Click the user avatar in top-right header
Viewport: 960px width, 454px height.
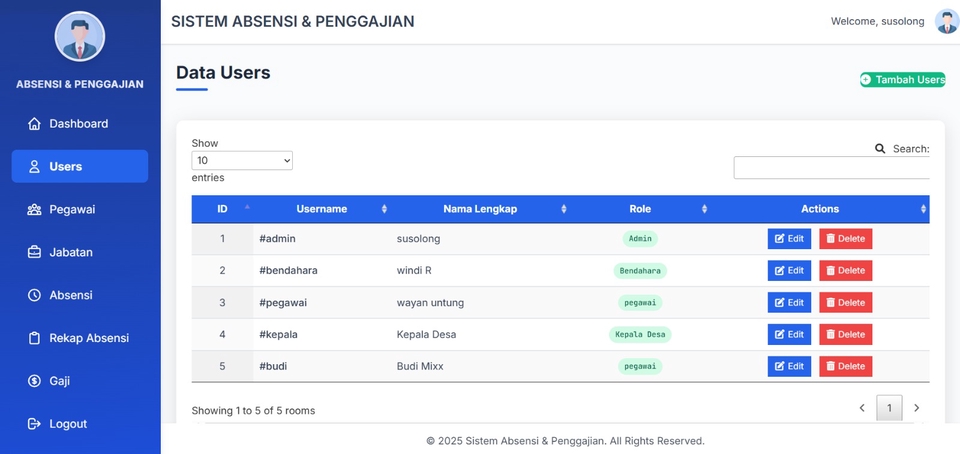946,22
